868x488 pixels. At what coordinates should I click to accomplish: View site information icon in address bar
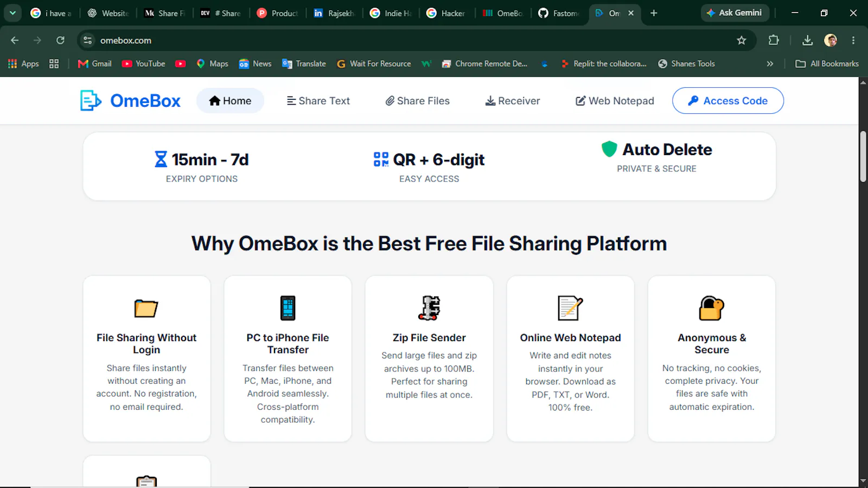pyautogui.click(x=87, y=40)
